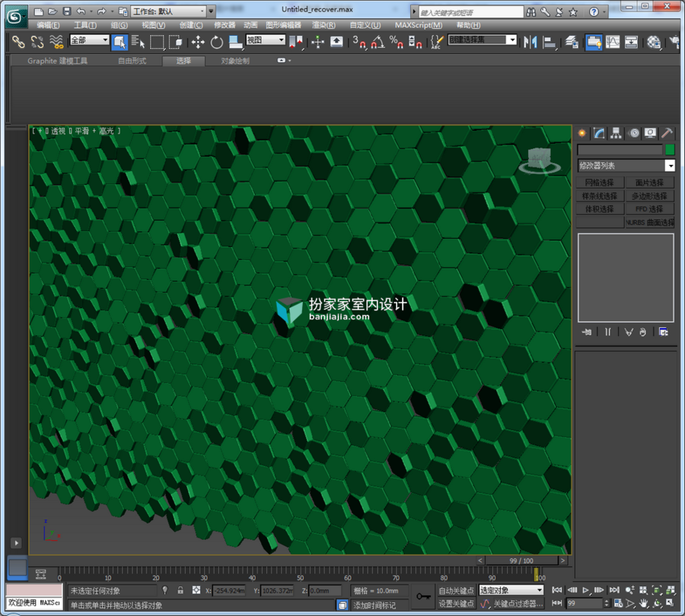The image size is (685, 616).
Task: Open the Select by Name dialog icon
Action: tap(138, 42)
